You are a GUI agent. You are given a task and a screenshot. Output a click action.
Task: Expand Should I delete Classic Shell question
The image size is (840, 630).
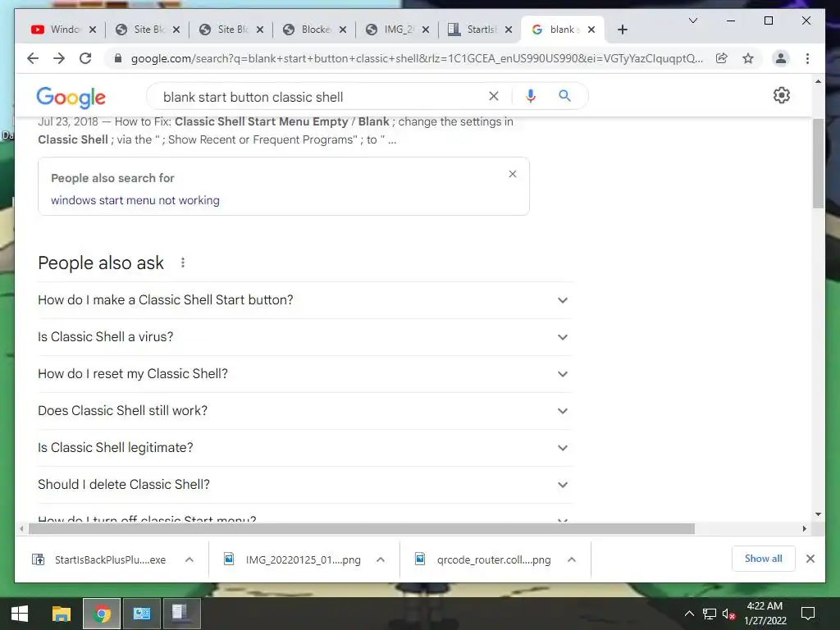304,485
